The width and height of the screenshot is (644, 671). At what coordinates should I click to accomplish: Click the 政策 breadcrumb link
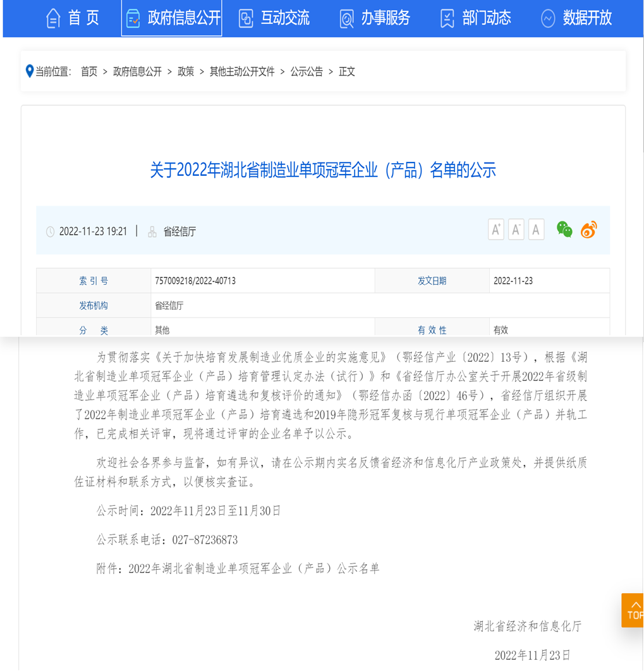[186, 71]
